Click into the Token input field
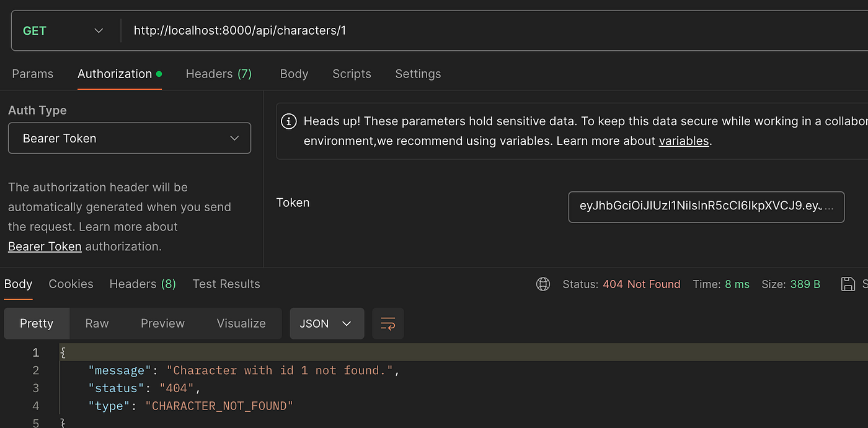 click(x=706, y=207)
